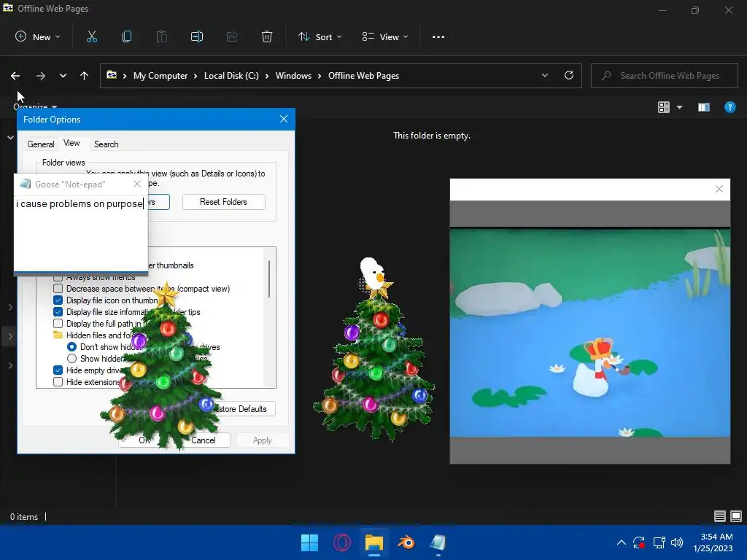
Task: Click the Apply button in Folder Options
Action: [263, 440]
